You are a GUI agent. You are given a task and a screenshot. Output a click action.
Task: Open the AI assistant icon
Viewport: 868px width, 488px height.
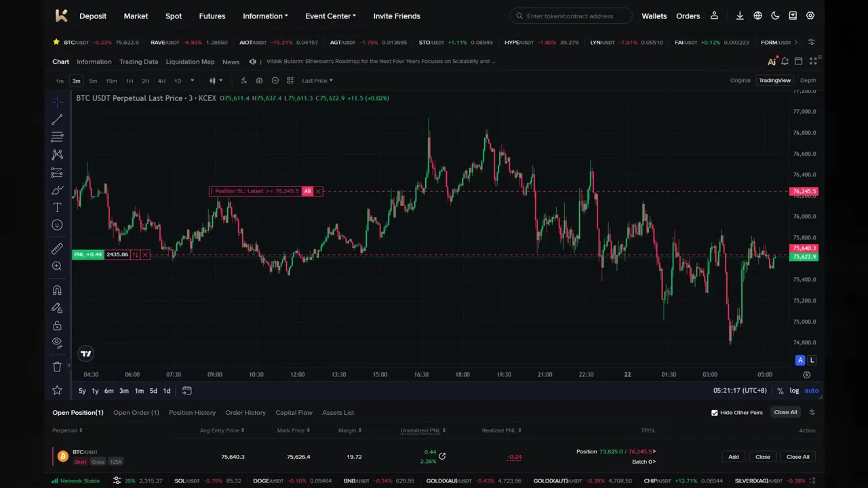pyautogui.click(x=772, y=62)
